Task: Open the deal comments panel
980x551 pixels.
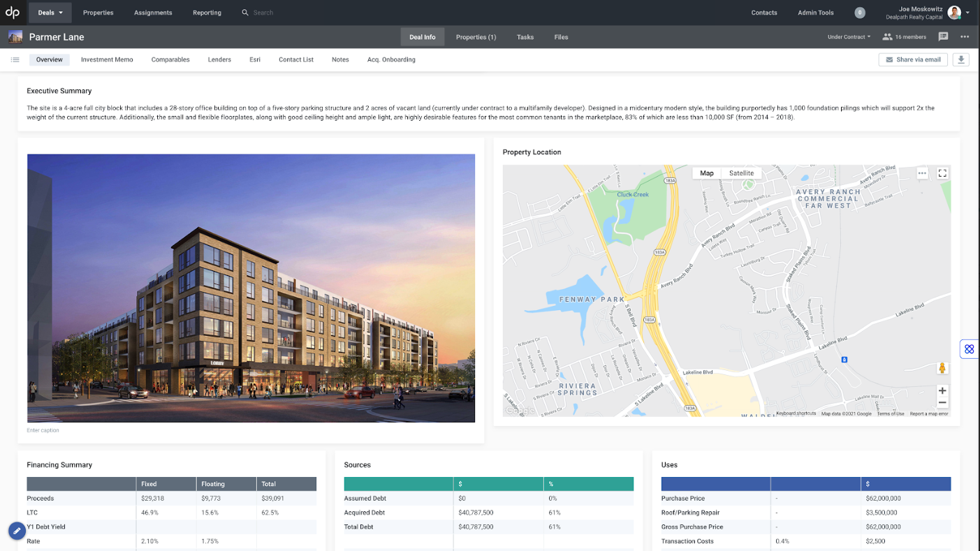Action: [943, 36]
